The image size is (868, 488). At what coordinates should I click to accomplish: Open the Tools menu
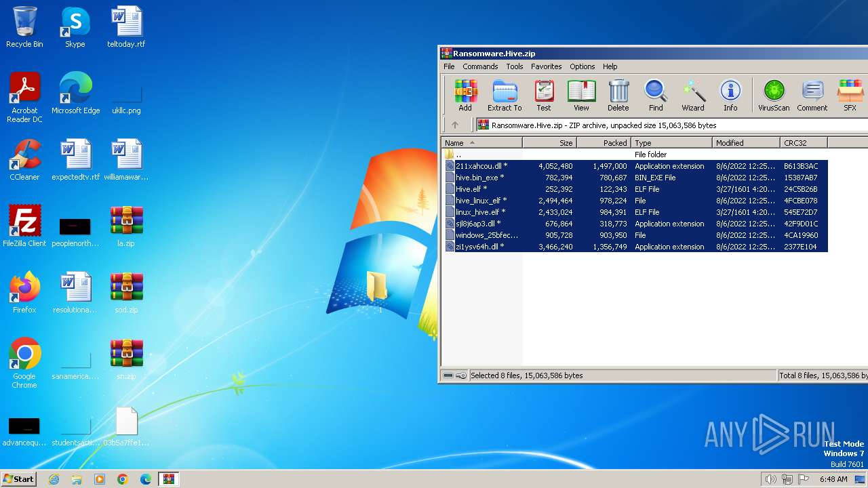click(515, 66)
